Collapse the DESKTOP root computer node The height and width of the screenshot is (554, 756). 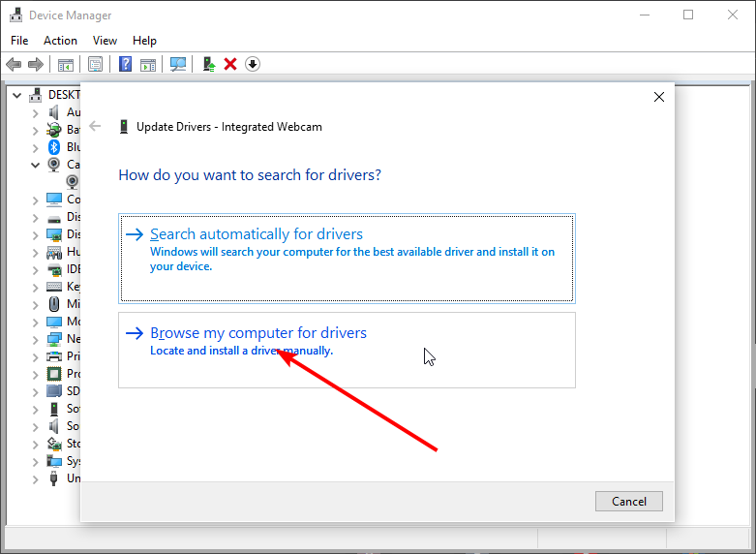click(18, 95)
